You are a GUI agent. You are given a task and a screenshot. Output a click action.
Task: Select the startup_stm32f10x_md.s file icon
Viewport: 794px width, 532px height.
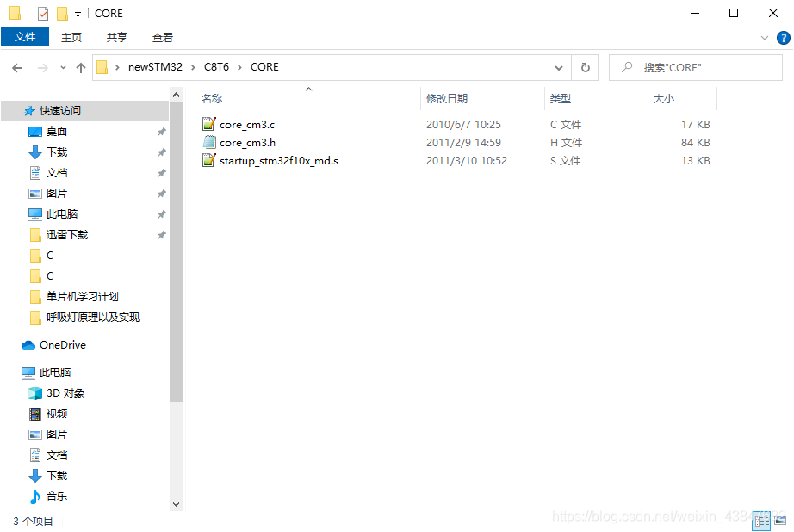pyautogui.click(x=208, y=160)
